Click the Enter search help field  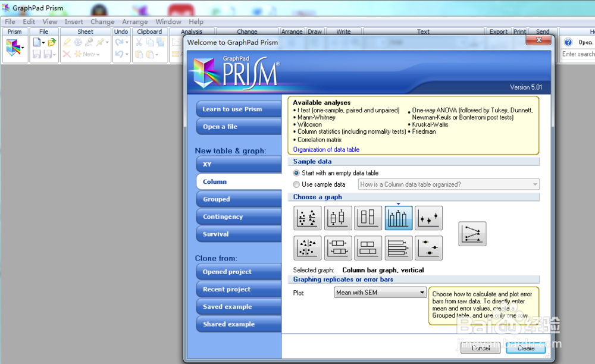(578, 54)
